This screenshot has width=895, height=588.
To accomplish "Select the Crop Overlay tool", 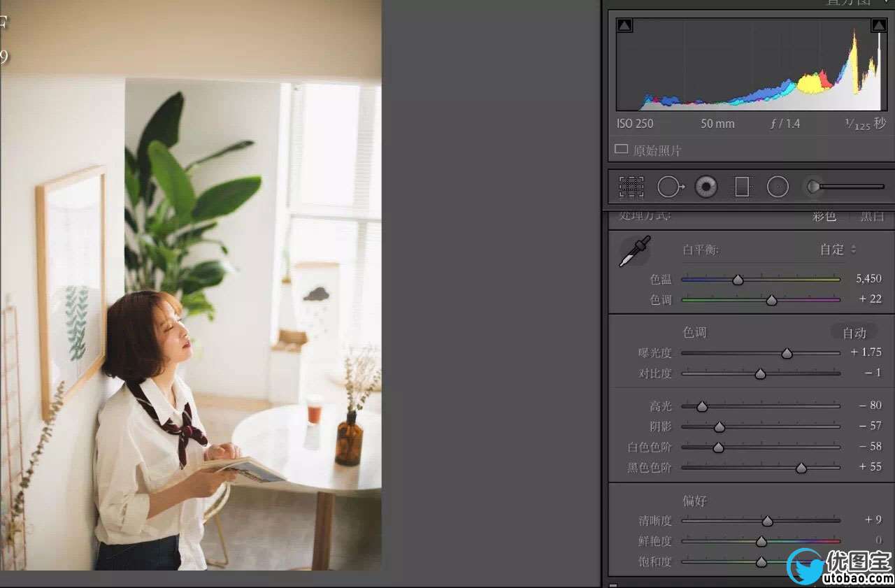I will 631,187.
